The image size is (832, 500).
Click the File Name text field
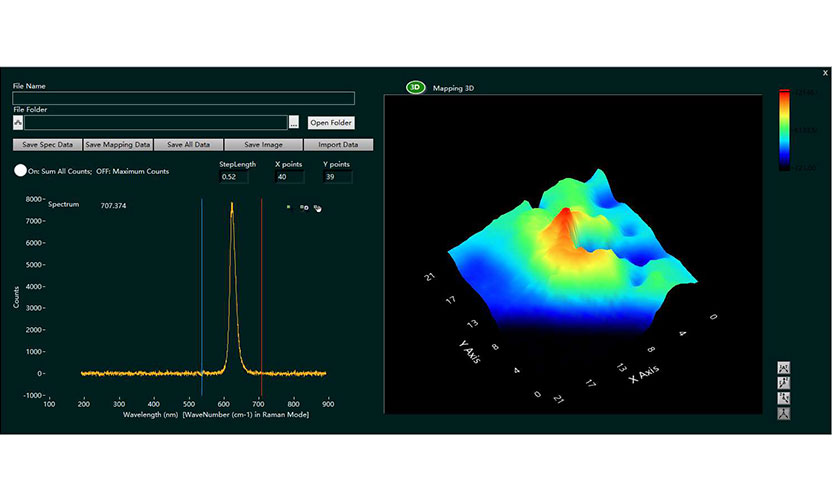click(x=183, y=98)
